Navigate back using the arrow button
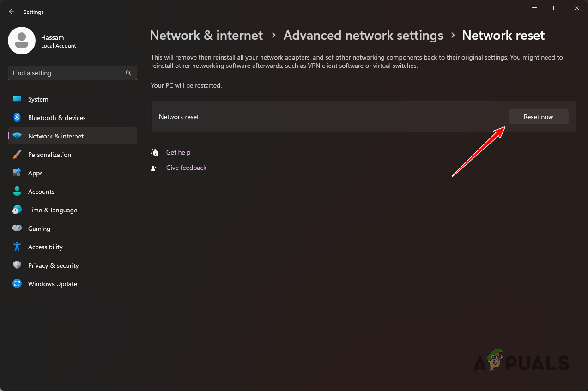This screenshot has height=391, width=588. pyautogui.click(x=11, y=12)
